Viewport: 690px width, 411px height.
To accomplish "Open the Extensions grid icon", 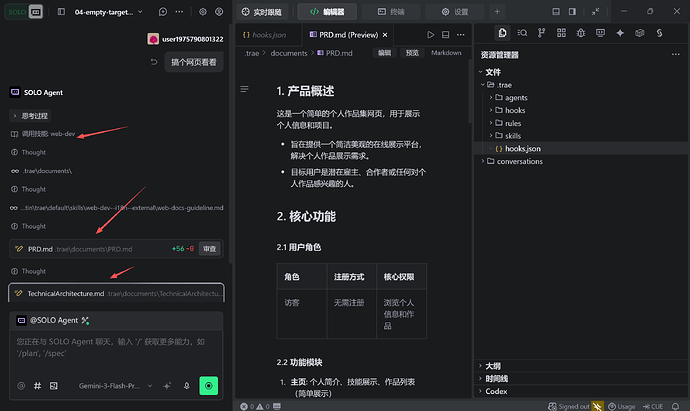I will [561, 33].
